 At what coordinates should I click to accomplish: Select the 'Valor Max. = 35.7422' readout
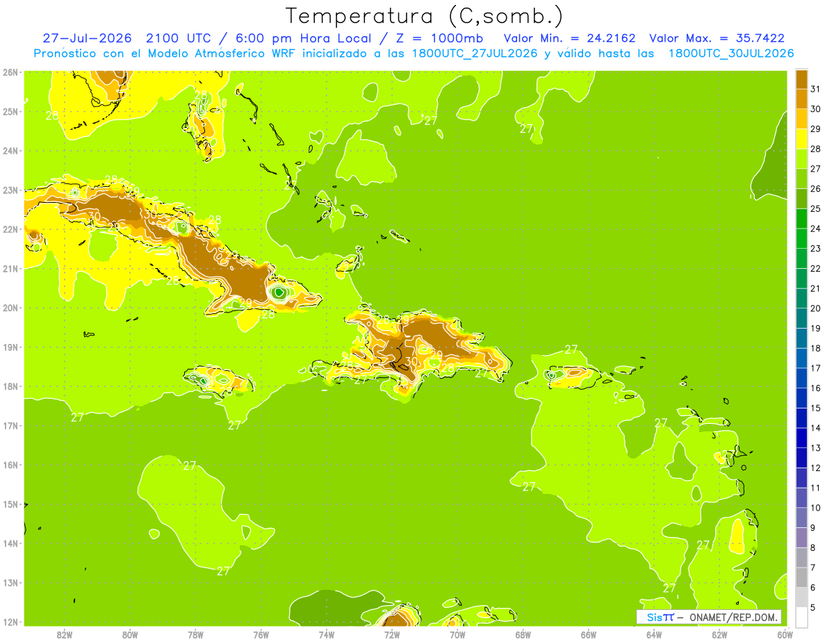[x=717, y=38]
